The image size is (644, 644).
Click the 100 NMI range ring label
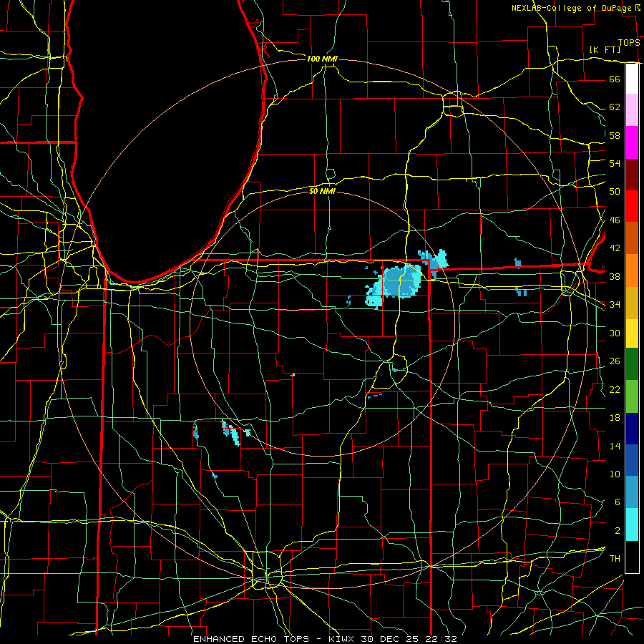pyautogui.click(x=322, y=59)
